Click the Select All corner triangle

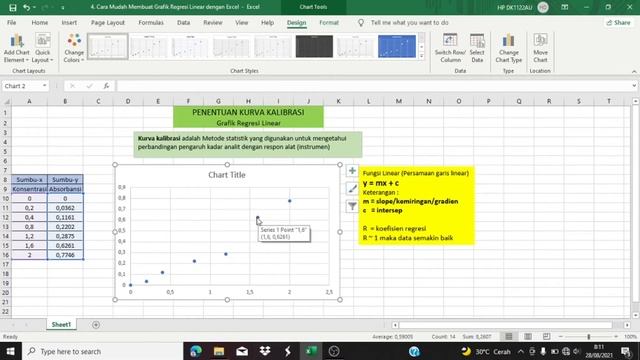click(6, 101)
